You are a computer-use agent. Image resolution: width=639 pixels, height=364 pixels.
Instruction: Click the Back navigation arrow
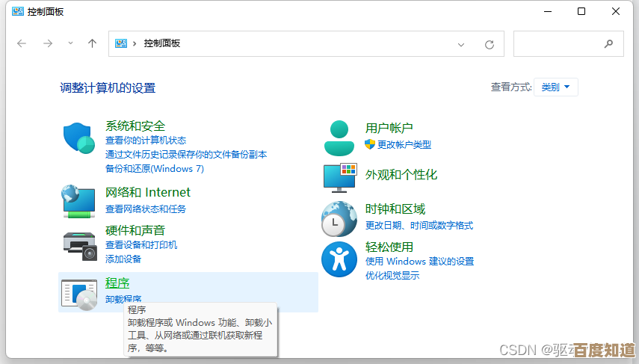coord(22,43)
